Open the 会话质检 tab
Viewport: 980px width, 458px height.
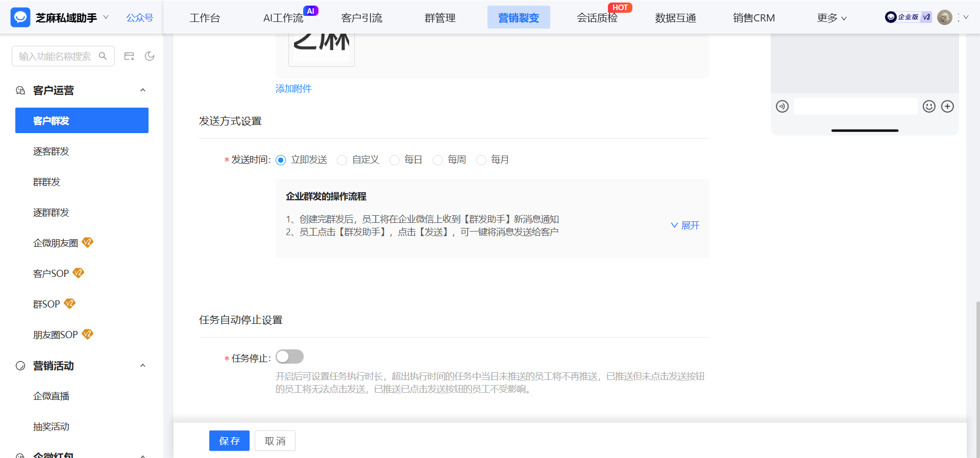597,18
